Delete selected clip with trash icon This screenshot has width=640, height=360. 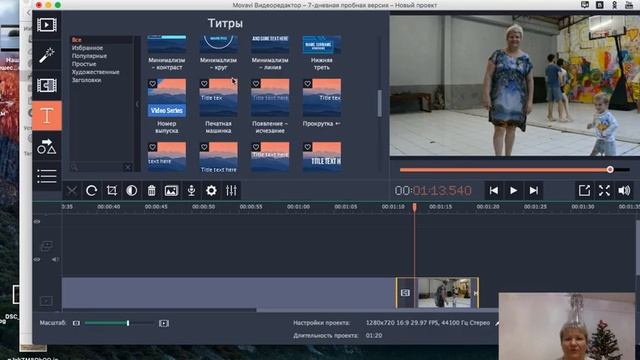(151, 191)
